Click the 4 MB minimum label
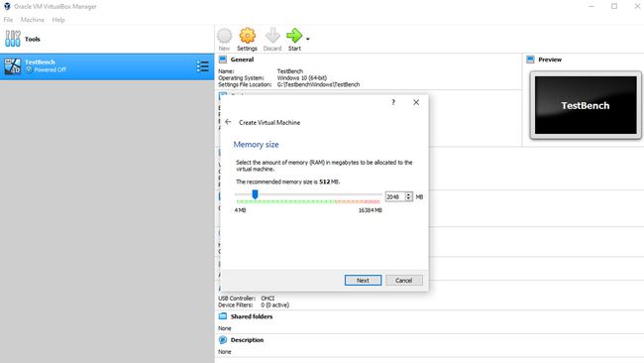This screenshot has width=644, height=363. click(x=241, y=210)
